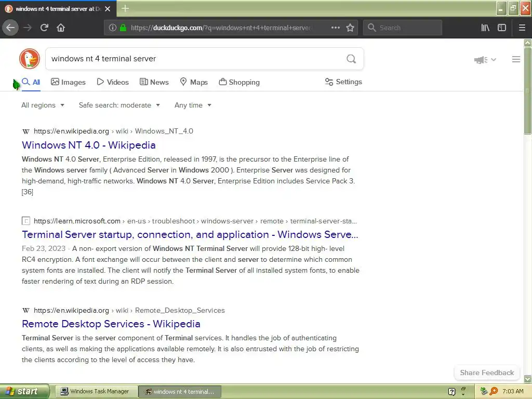Open Terminal Server startup Microsoft link
This screenshot has height=399, width=532.
pos(190,235)
